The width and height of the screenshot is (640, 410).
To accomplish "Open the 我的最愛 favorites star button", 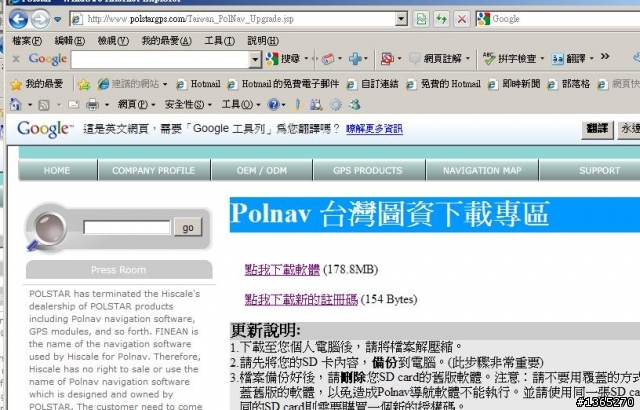I will [36, 84].
